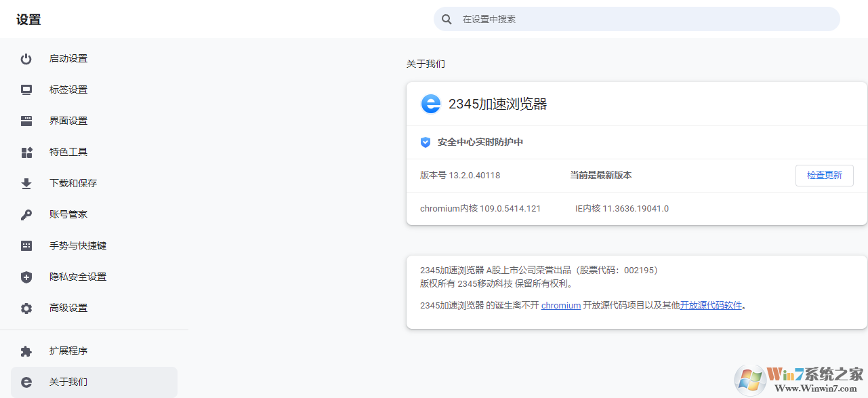Click 安全中心实时防护中 status text
Image resolution: width=868 pixels, height=398 pixels.
click(480, 142)
